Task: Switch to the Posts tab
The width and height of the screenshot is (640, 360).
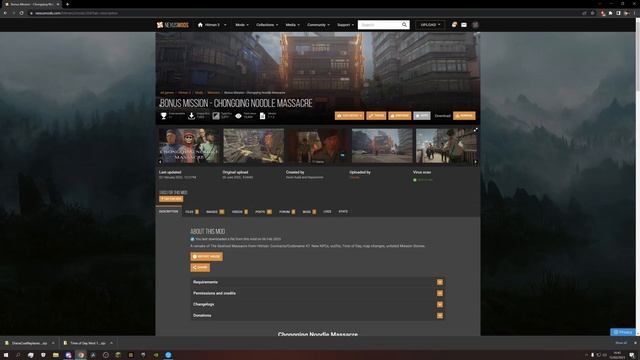Action: 263,212
